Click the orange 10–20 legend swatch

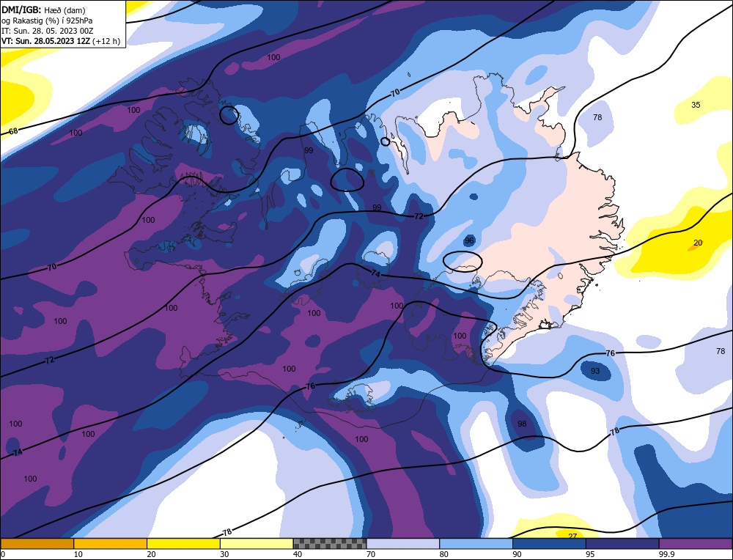click(x=111, y=544)
